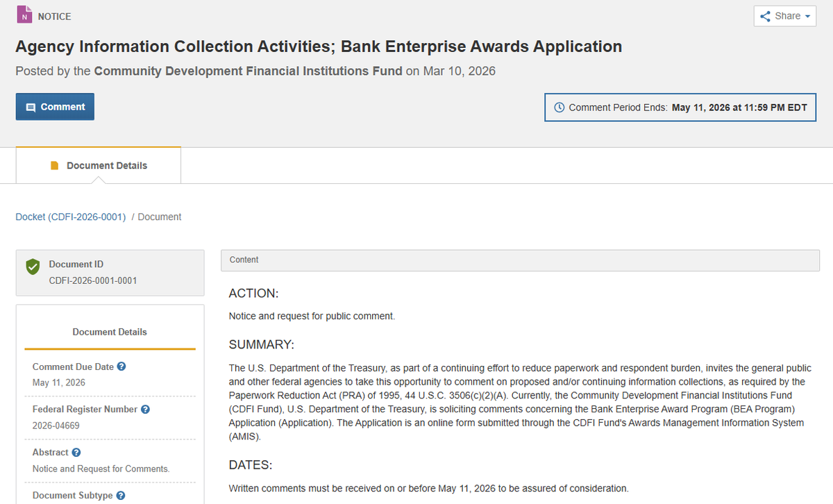Click help icon next to Federal Register Number
Screen dimensions: 833x504
(x=145, y=410)
